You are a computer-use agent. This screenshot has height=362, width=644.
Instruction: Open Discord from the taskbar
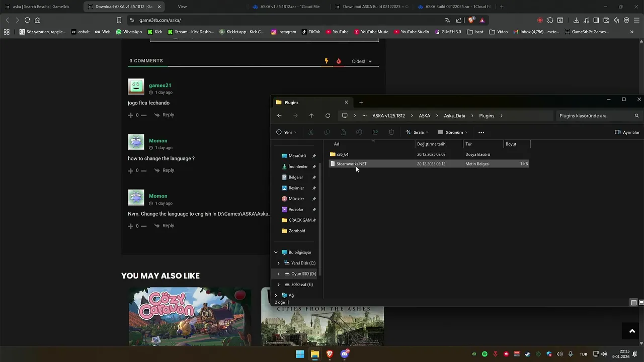(x=345, y=354)
